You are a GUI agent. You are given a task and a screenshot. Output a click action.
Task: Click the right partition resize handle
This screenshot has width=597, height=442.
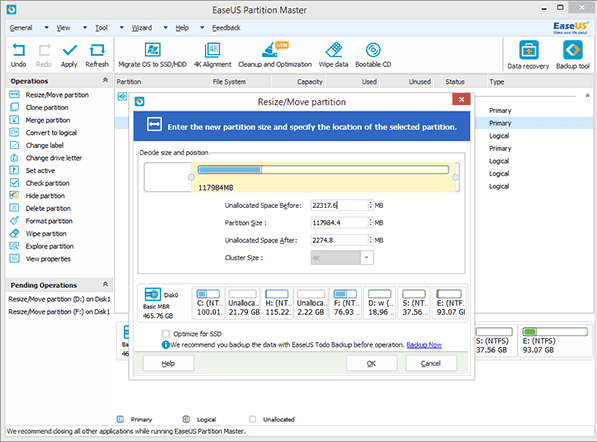pos(455,177)
